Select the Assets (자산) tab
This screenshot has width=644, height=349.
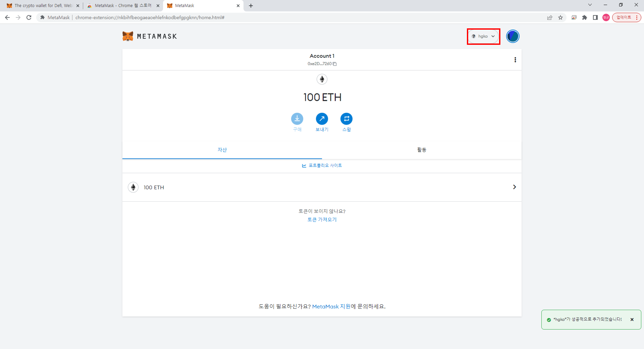[222, 150]
